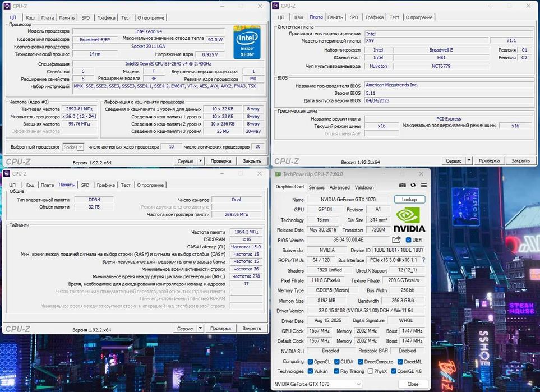540x392 pixels.
Task: Click the multiplier value x 26.0 (12 - 24)
Action: click(79, 117)
